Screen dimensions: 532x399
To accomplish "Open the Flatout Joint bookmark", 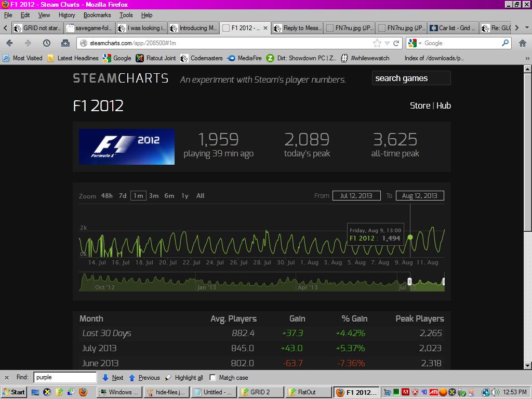I will [x=156, y=58].
